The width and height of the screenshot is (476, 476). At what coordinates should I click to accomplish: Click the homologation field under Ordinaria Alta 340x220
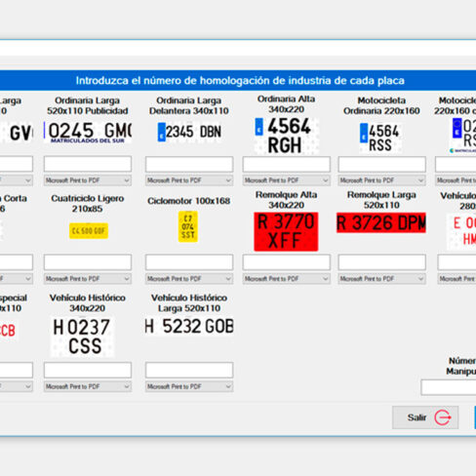[287, 164]
